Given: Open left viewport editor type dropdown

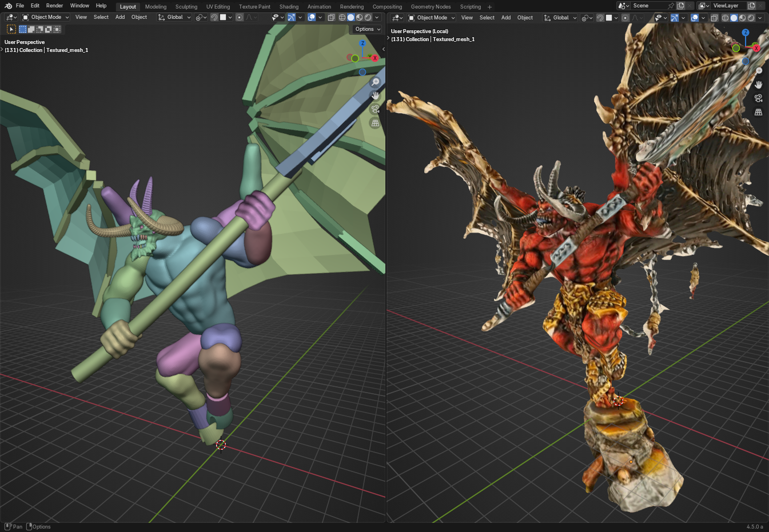Looking at the screenshot, I should [11, 17].
